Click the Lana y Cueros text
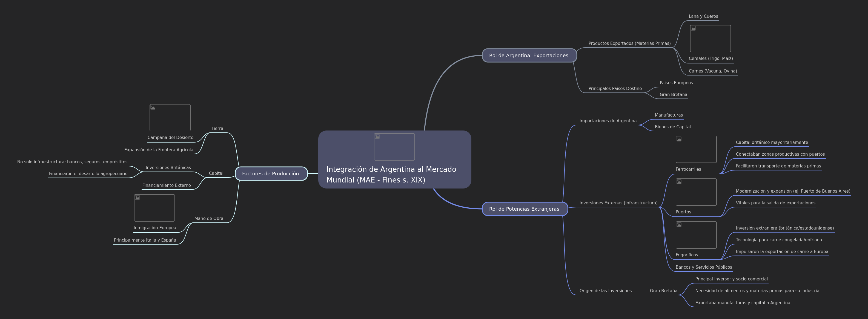This screenshot has width=868, height=319. (x=703, y=16)
